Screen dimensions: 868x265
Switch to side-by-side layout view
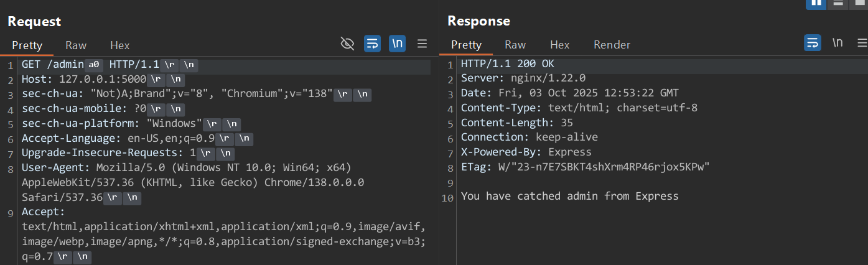(816, 3)
